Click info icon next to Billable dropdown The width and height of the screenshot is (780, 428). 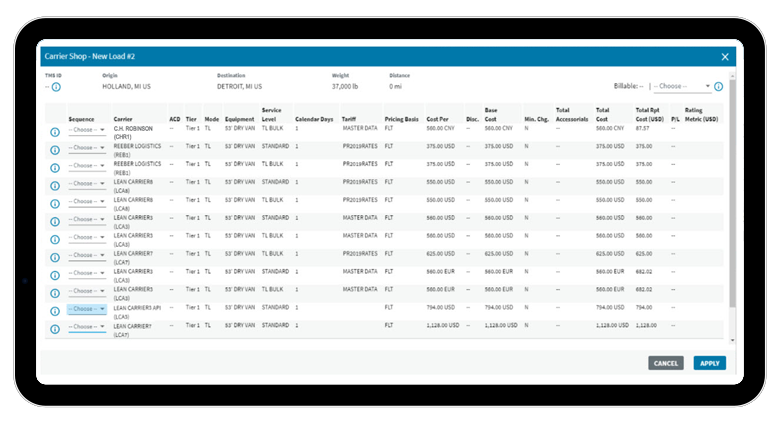(x=718, y=87)
